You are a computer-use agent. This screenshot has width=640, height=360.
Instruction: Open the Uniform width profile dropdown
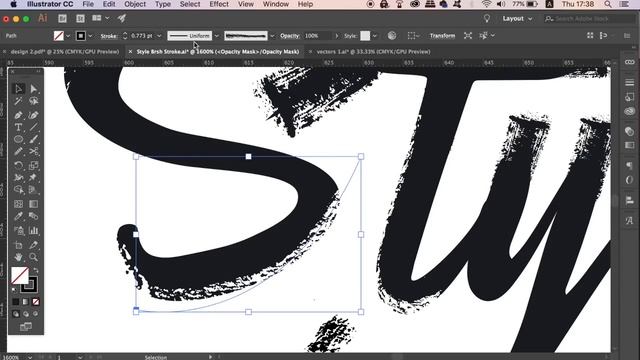click(217, 36)
